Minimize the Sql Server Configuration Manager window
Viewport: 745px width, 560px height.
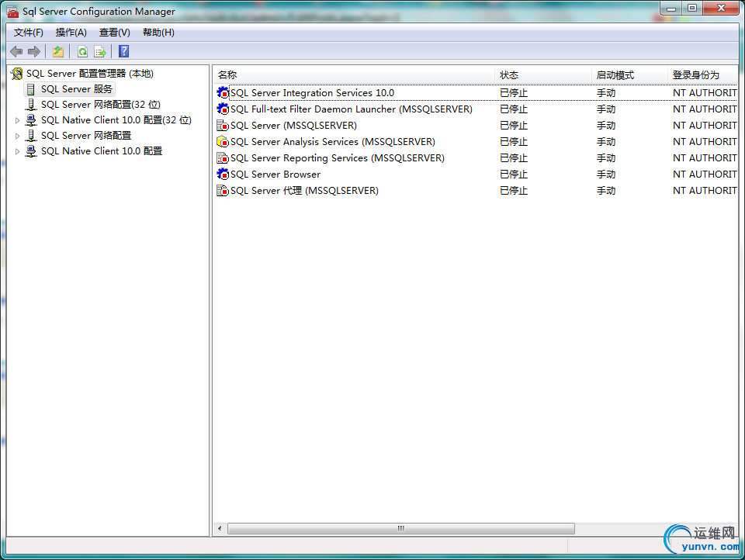(x=670, y=8)
